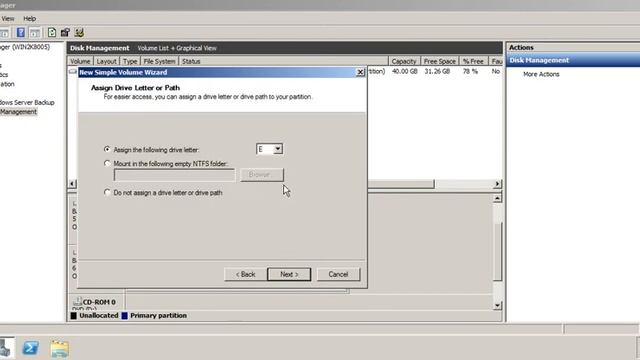
Task: Open PowerShell from the taskbar
Action: (x=30, y=348)
